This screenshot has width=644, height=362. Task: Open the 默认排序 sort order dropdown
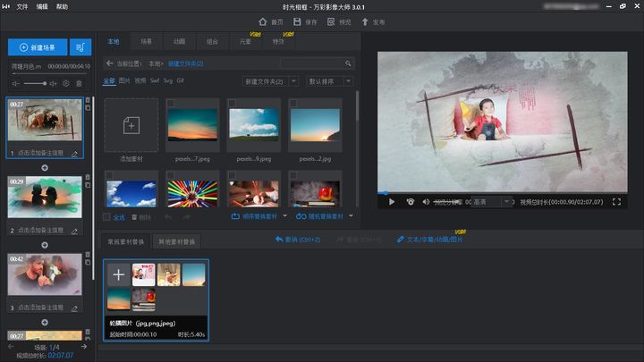point(329,81)
